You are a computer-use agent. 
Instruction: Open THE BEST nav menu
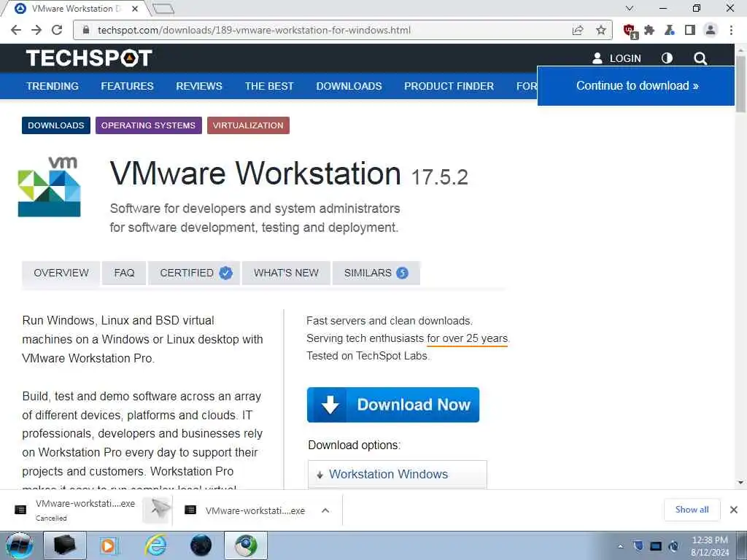pos(269,86)
